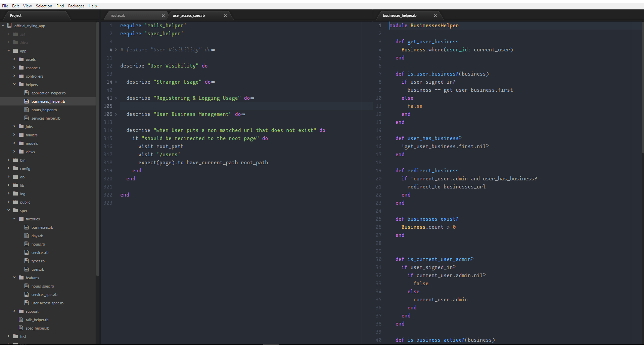Click the folder icon beside controllers
The image size is (644, 345).
pyautogui.click(x=21, y=76)
